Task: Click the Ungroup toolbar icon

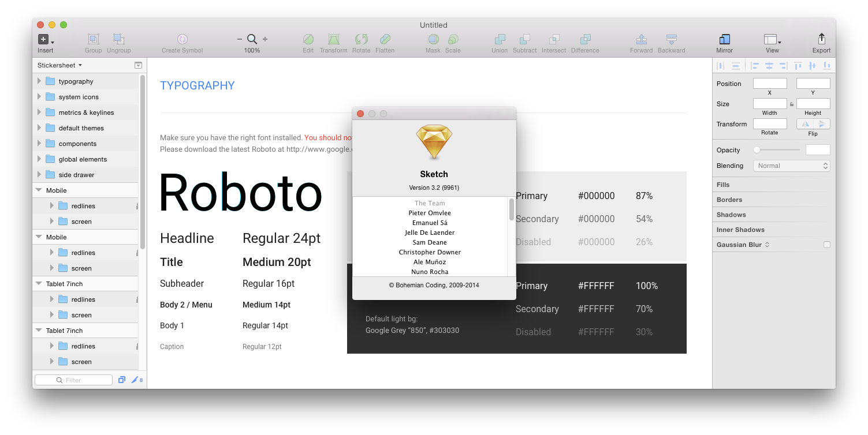Action: click(118, 39)
